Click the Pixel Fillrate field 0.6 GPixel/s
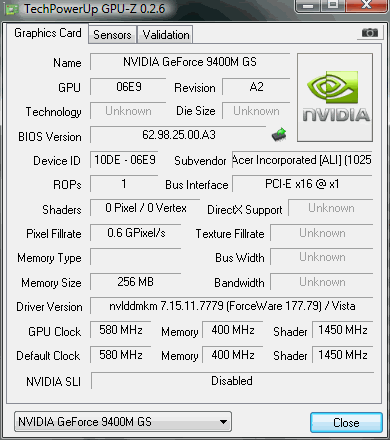The width and height of the screenshot is (390, 440). [136, 233]
